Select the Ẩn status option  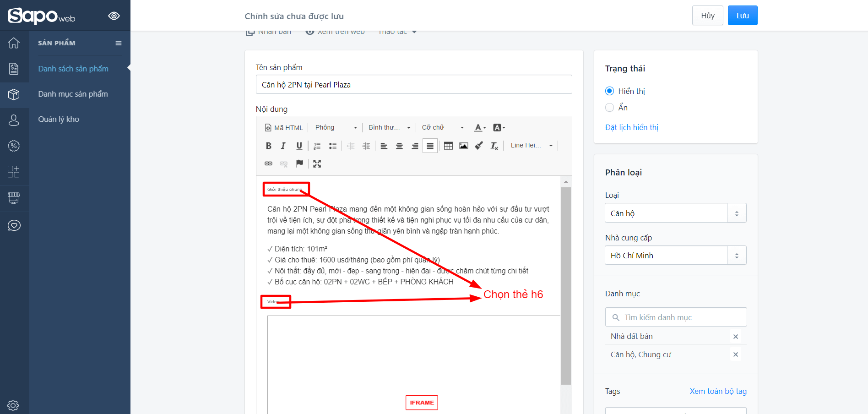point(609,107)
